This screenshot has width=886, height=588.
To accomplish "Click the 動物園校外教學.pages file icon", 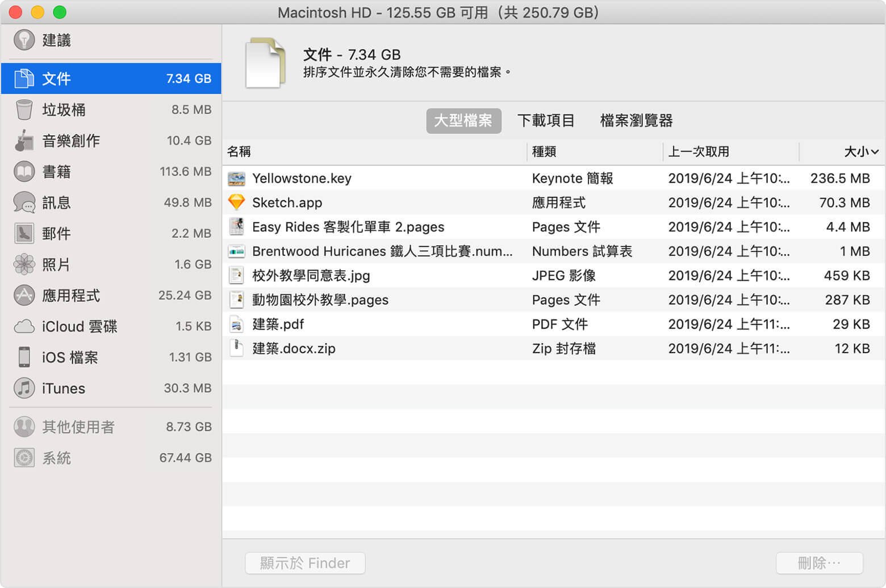I will 236,300.
